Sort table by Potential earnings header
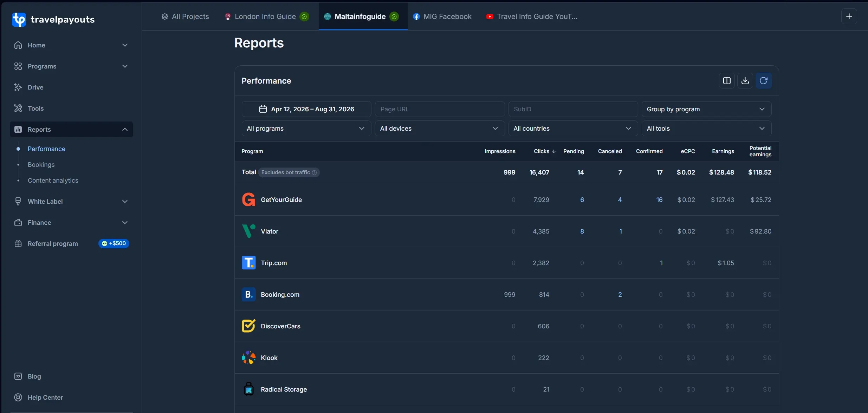 coord(760,151)
